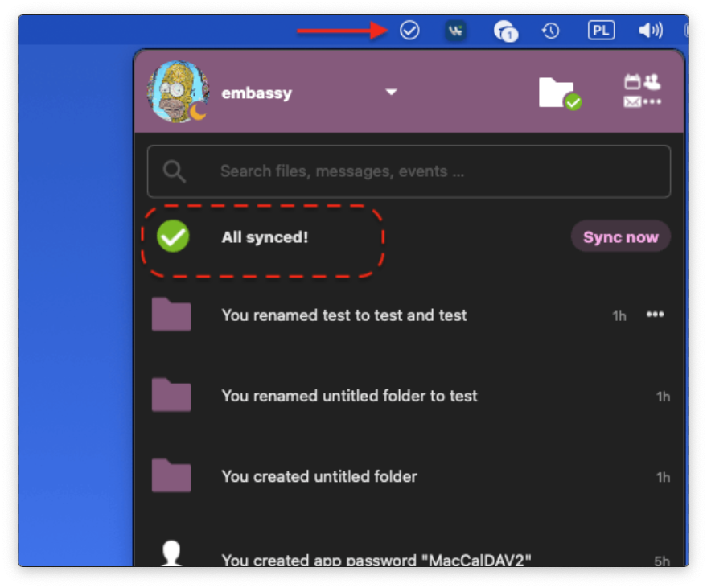Open the Time Machine menu bar icon

coord(551,31)
